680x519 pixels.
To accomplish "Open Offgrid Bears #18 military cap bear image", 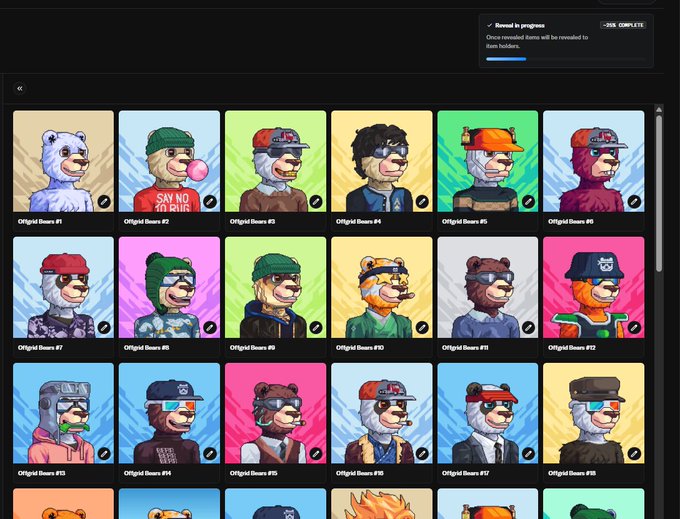I will click(x=594, y=413).
